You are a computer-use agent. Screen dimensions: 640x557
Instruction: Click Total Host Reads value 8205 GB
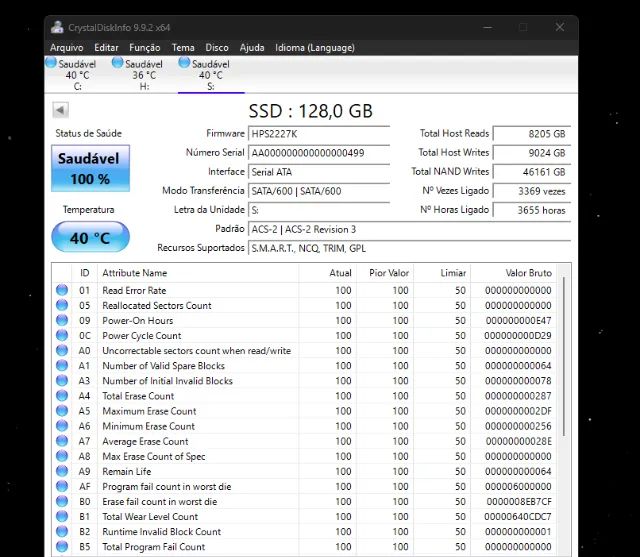(x=532, y=134)
